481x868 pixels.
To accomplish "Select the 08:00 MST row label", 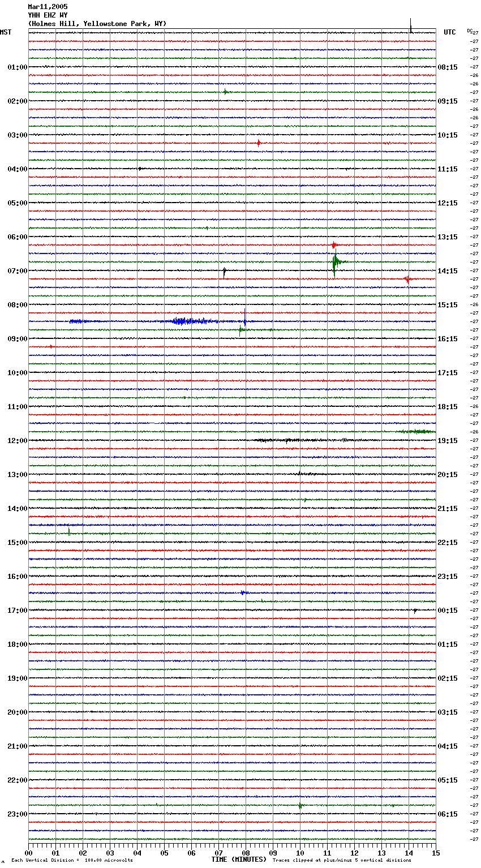I will [x=18, y=305].
